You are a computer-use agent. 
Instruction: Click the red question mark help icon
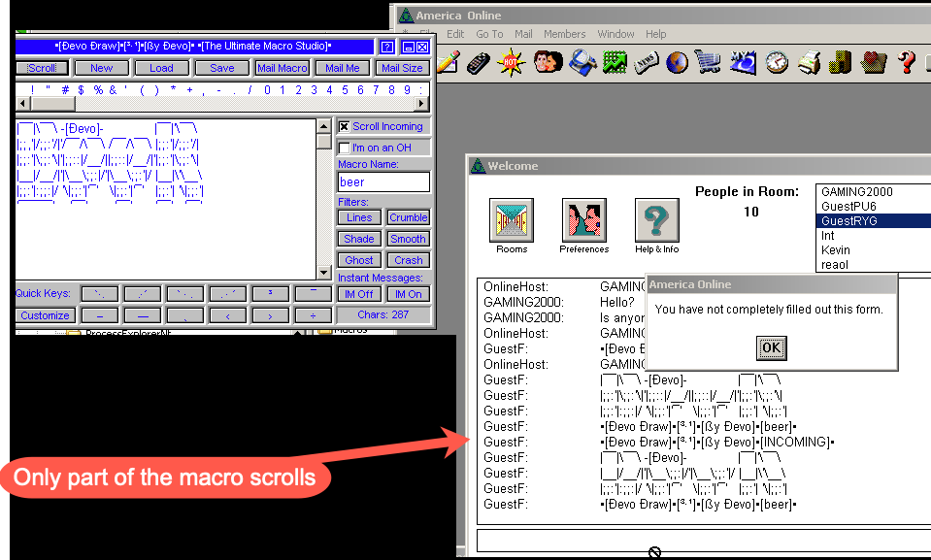pyautogui.click(x=907, y=62)
